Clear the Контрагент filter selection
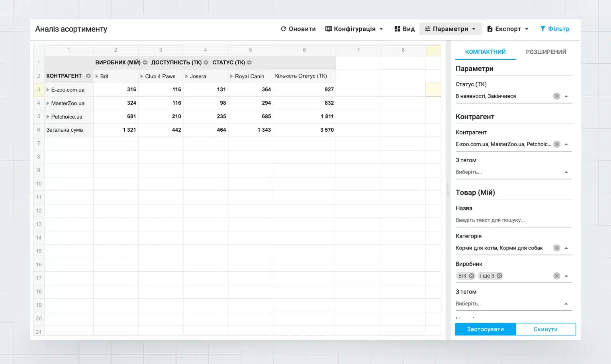Viewport: 611px width, 364px height. [x=556, y=144]
